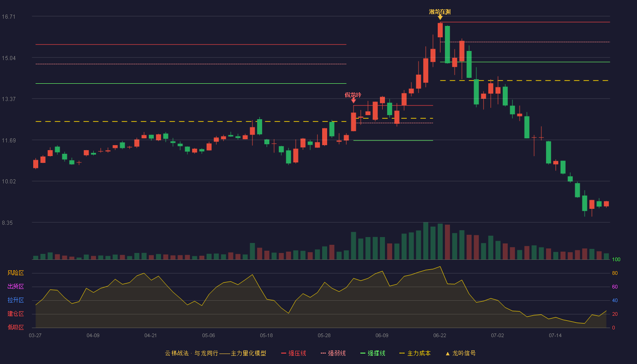The width and height of the screenshot is (637, 364).
Task: Click the 06-22 date label
Action: pos(440,335)
